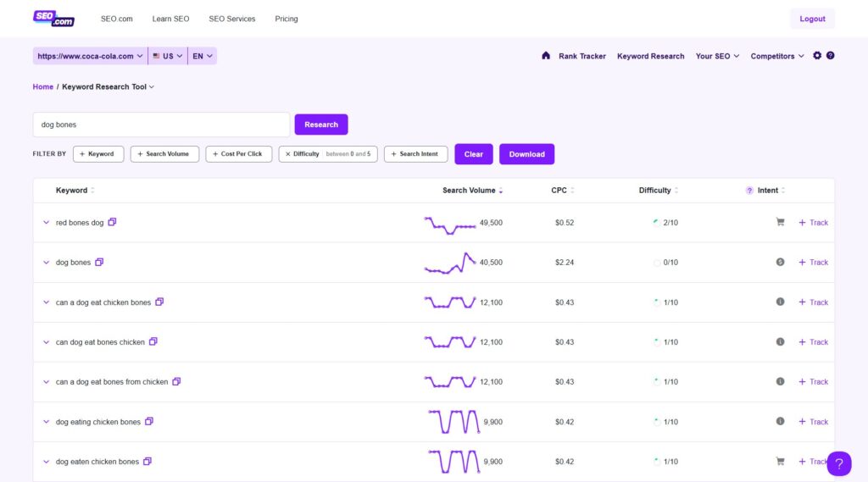The width and height of the screenshot is (868, 482).
Task: Click info intent icon for 'dog eating chicken bones'
Action: tap(780, 421)
